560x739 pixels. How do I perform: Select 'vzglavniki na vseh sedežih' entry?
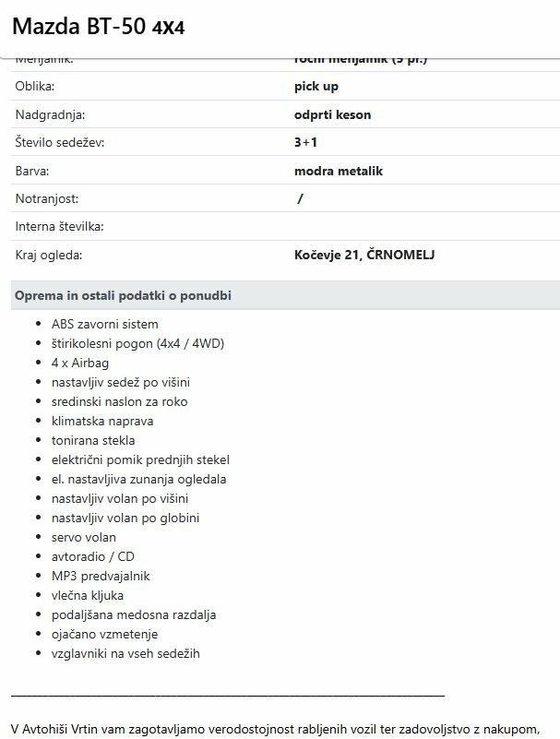(125, 653)
